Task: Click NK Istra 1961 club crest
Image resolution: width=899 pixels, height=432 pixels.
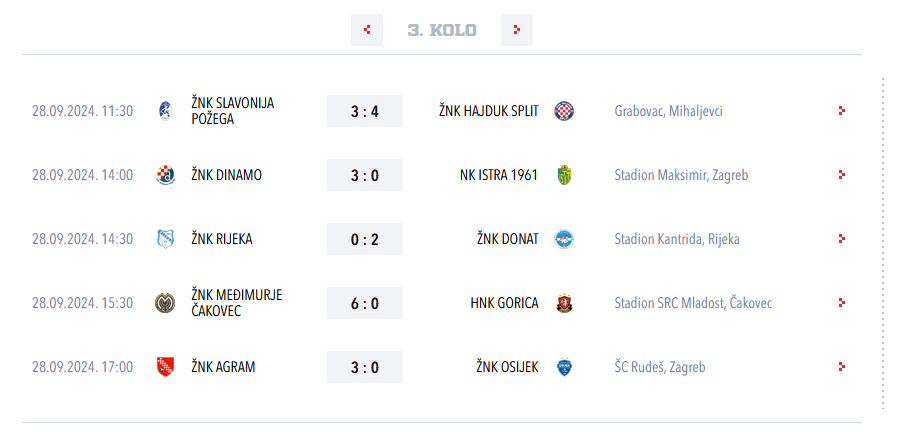Action: (564, 175)
